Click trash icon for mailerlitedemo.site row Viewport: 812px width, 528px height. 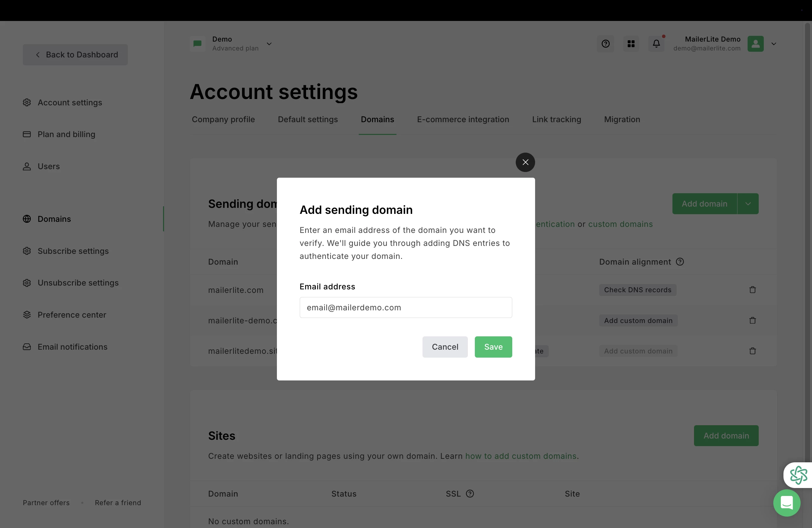(752, 351)
